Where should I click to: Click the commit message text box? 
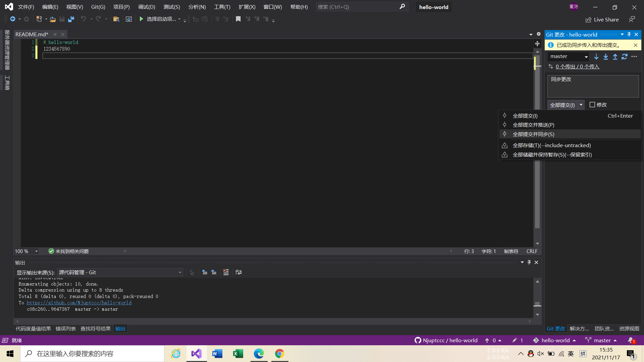pyautogui.click(x=593, y=86)
